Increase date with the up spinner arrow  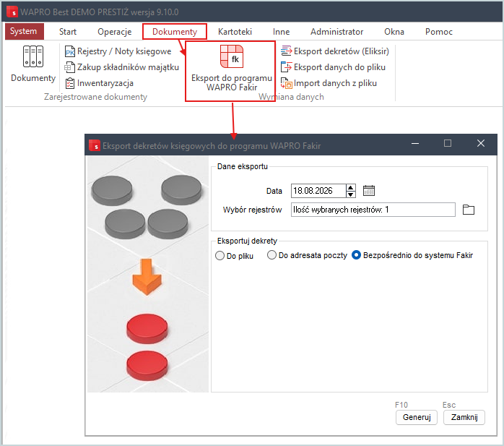(351, 188)
